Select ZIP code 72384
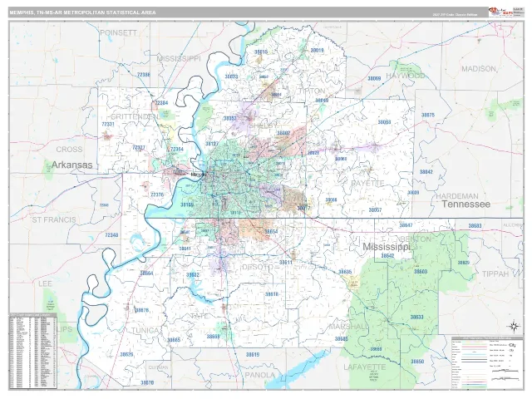Viewport: 532px width, 399px height. (161, 103)
